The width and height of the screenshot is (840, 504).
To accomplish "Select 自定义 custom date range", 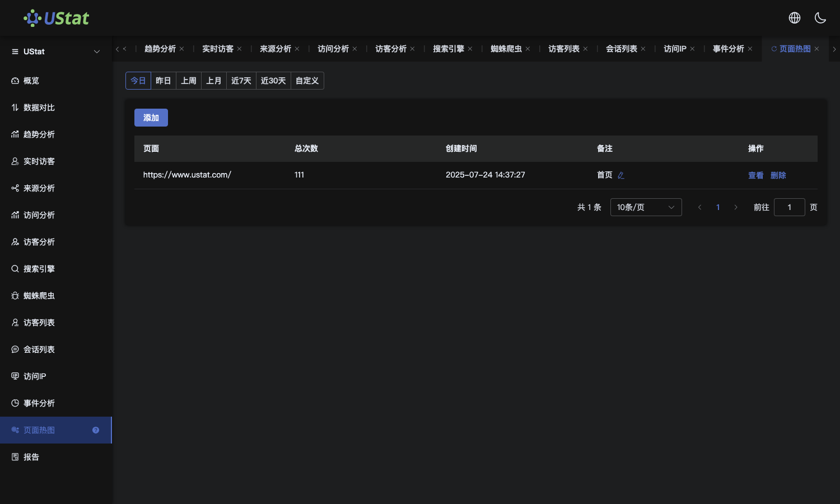I will tap(307, 81).
